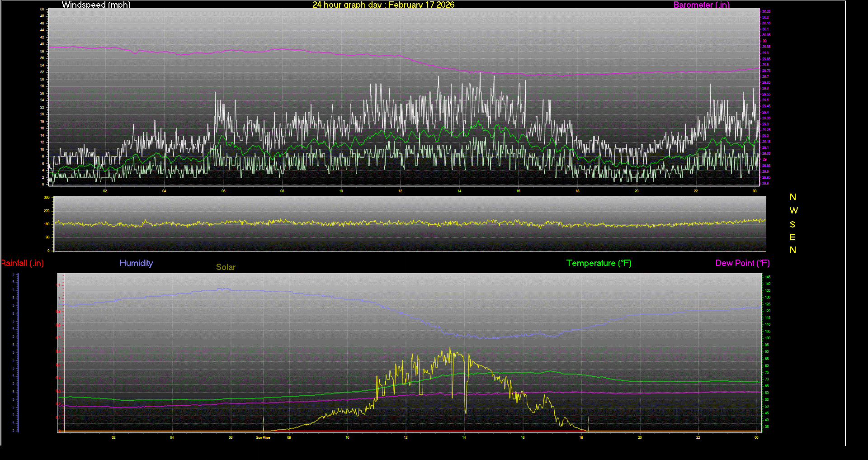The image size is (868, 460).
Task: Click hour 22 on windspeed chart axis
Action: pos(696,191)
